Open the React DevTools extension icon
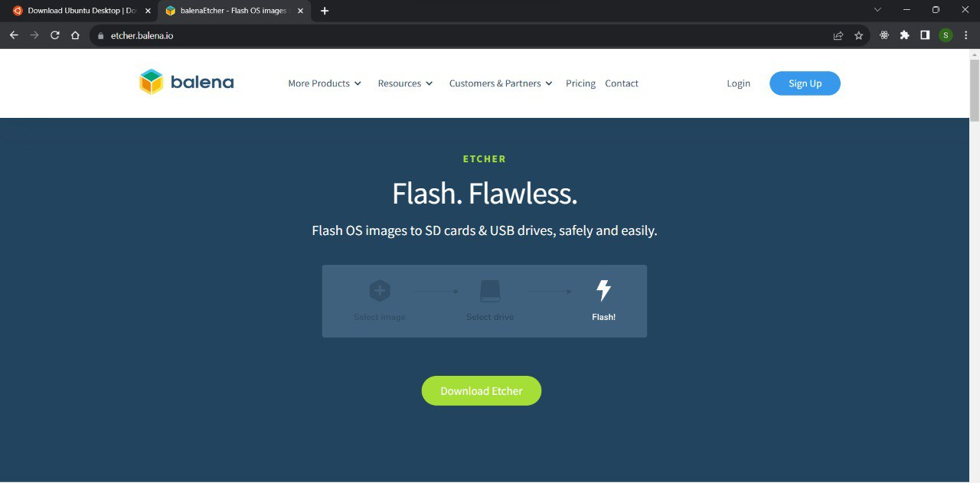This screenshot has height=483, width=980. tap(884, 35)
